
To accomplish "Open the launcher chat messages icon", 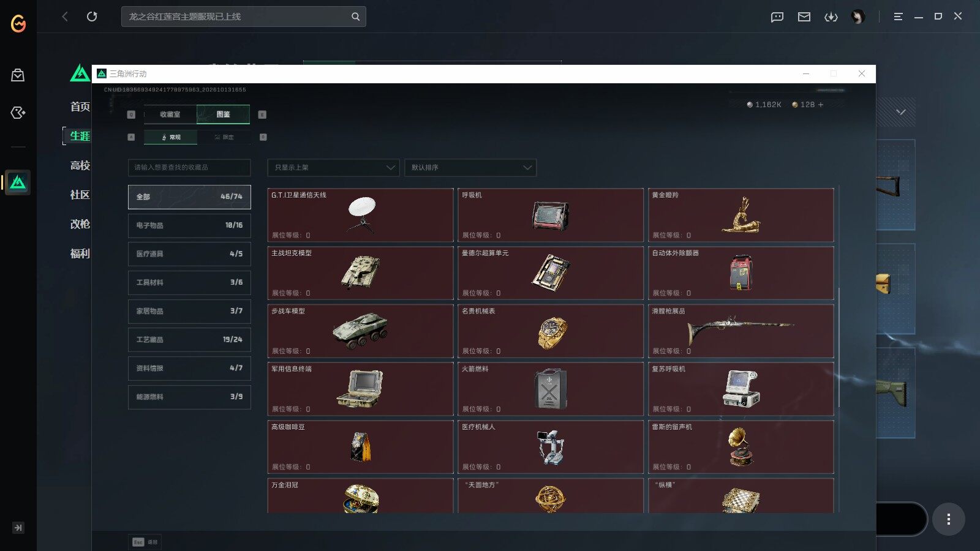I will (x=777, y=17).
